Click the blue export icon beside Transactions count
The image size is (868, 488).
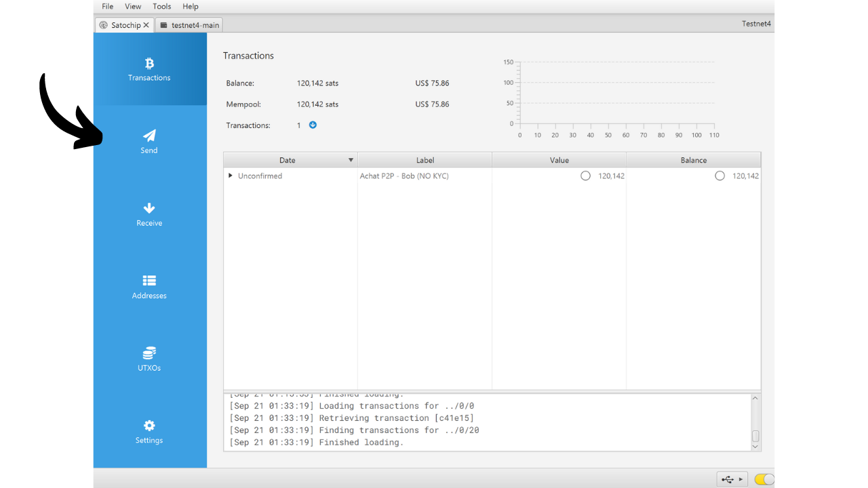click(x=313, y=125)
